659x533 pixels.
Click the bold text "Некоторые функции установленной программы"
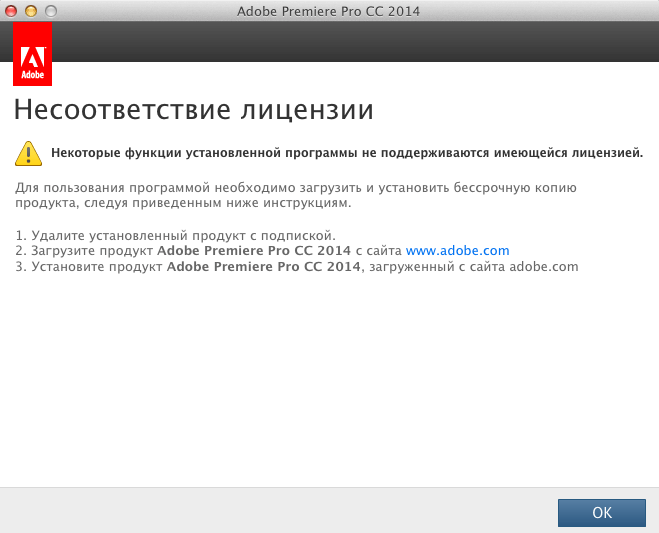(x=204, y=153)
